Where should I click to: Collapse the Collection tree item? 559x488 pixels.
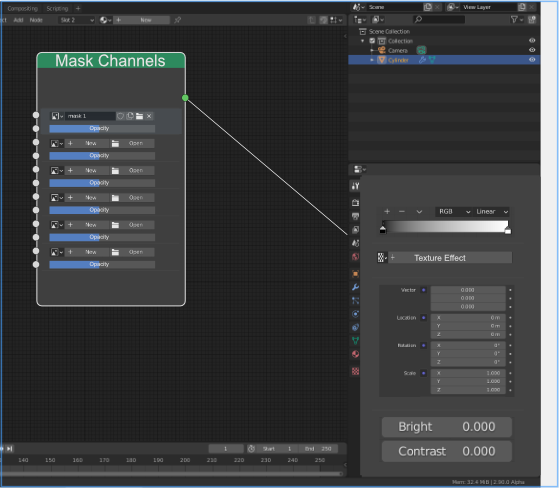tap(363, 41)
